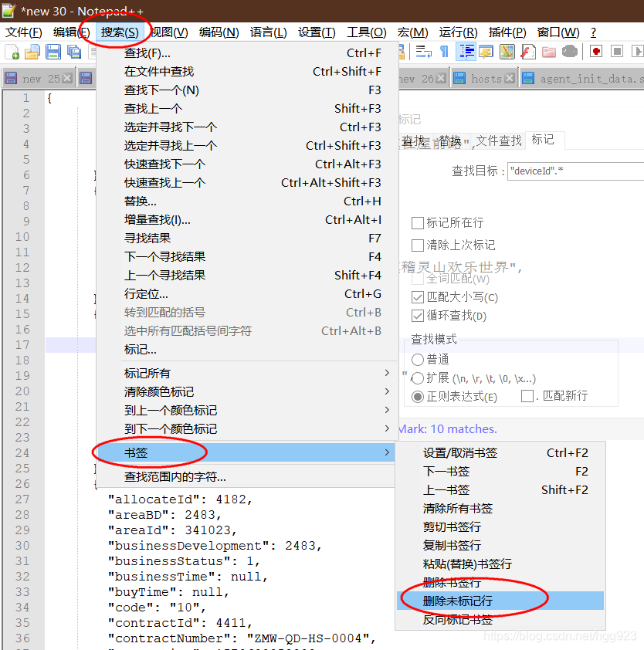Toggle the Word Wrap toolbar icon

click(423, 52)
